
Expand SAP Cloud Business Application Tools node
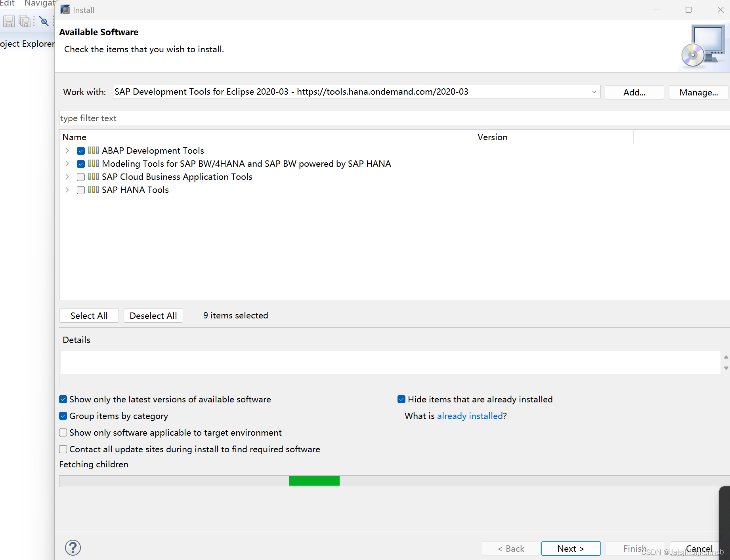coord(67,177)
